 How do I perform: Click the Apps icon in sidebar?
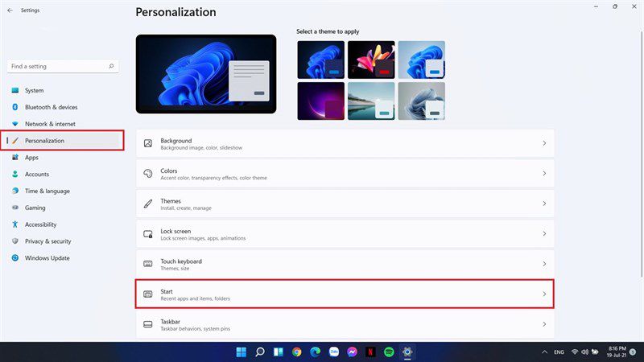click(15, 157)
